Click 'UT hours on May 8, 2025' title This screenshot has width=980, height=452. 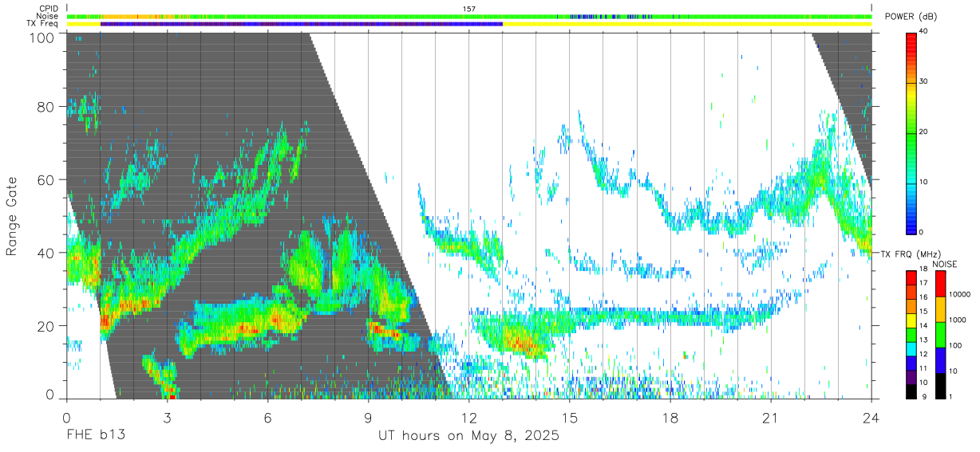[468, 435]
